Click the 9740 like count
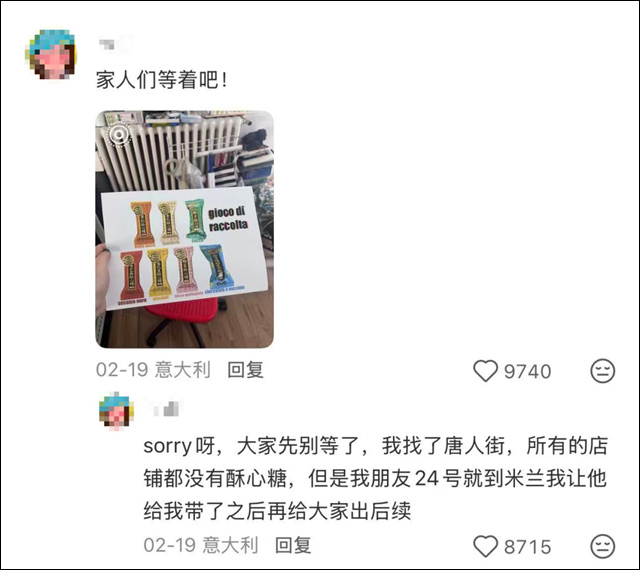Image resolution: width=640 pixels, height=570 pixels. point(527,371)
